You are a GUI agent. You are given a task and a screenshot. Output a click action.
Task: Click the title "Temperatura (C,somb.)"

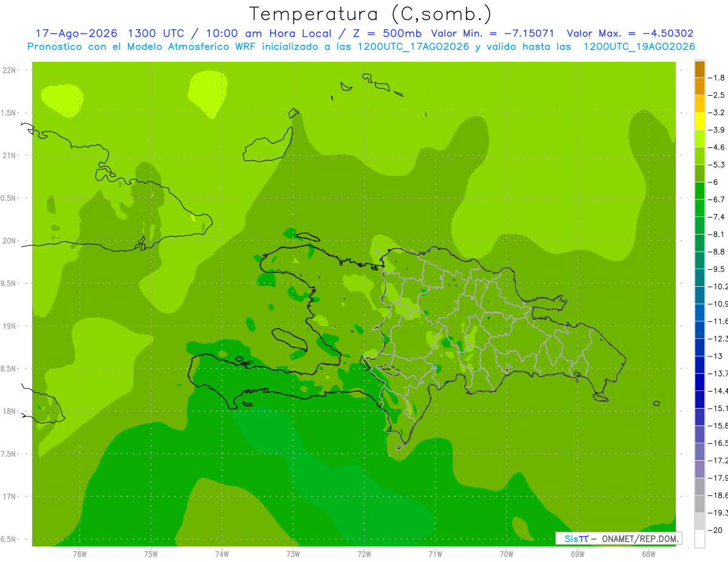pos(370,14)
